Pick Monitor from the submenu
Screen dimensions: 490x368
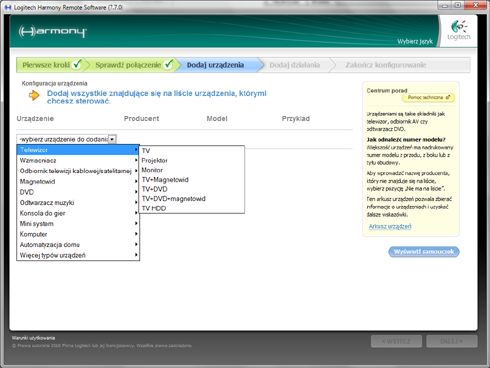[192, 170]
